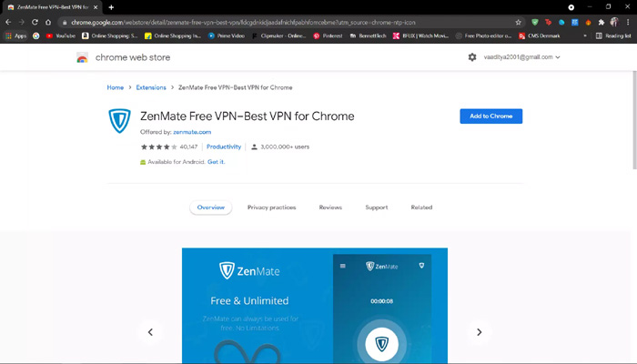Open the Chrome profile avatar
This screenshot has width=637, height=364.
614,23
